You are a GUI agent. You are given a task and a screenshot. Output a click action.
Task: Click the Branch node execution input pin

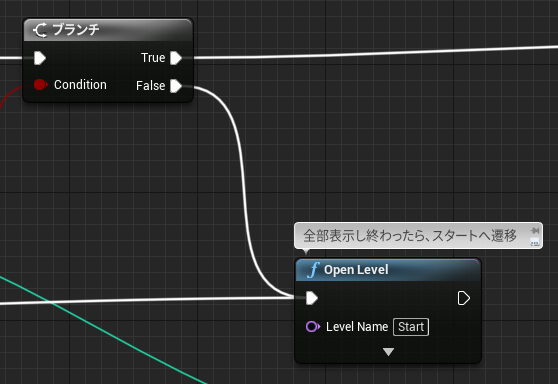[x=40, y=58]
